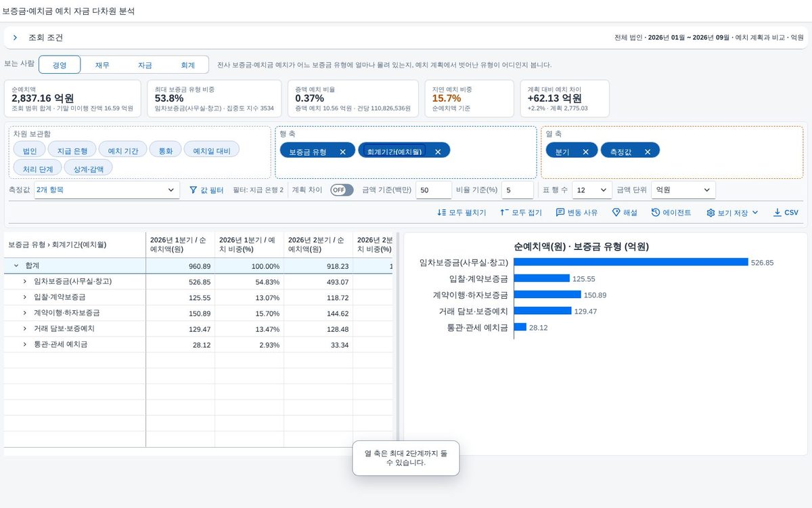
Task: Switch to the 회계 viewer tab
Action: pyautogui.click(x=187, y=65)
